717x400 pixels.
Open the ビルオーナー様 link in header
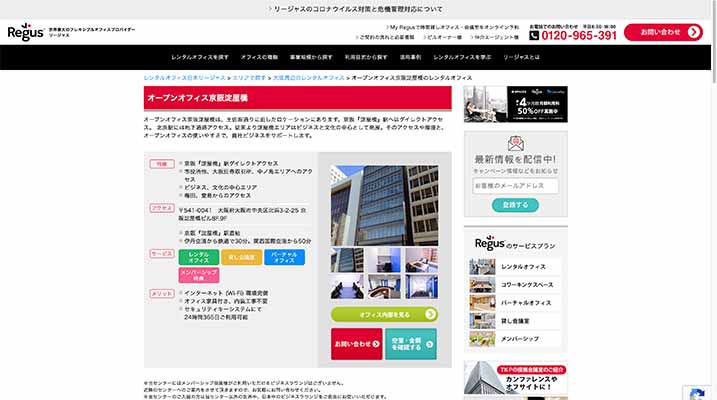coord(442,37)
